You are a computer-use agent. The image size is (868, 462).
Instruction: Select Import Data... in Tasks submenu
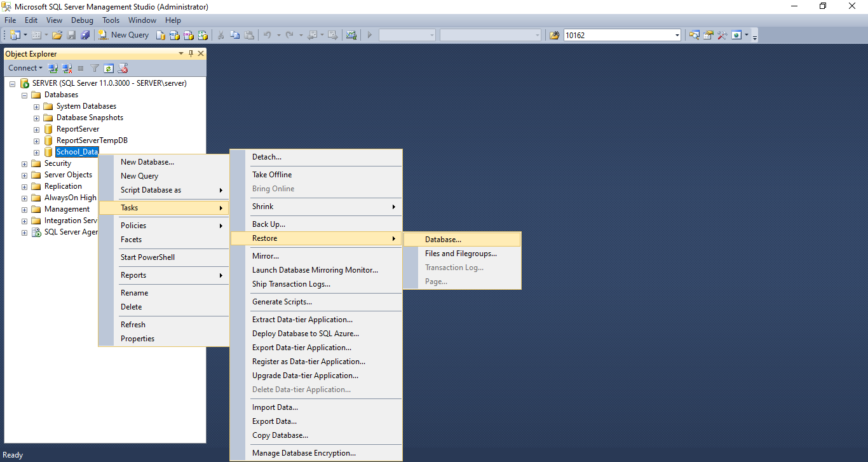click(316, 407)
